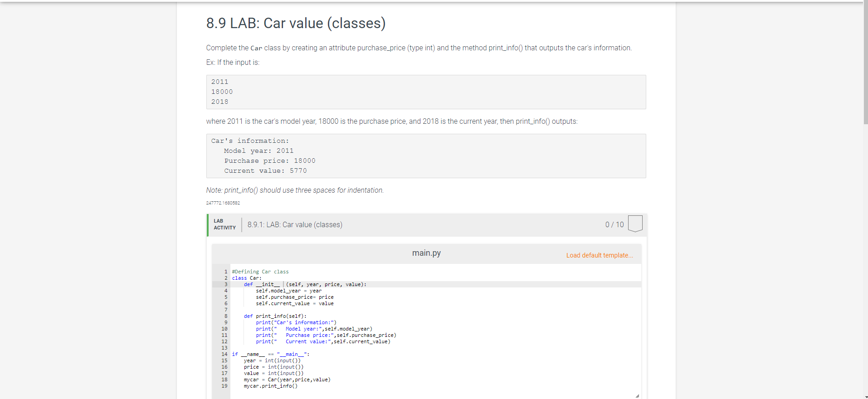Image resolution: width=868 pixels, height=399 pixels.
Task: Click the 'Ex: If the input is:' text
Action: [233, 63]
